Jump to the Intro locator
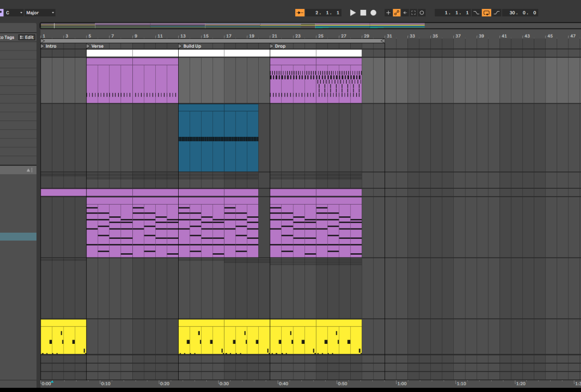The image size is (581, 392). point(49,46)
